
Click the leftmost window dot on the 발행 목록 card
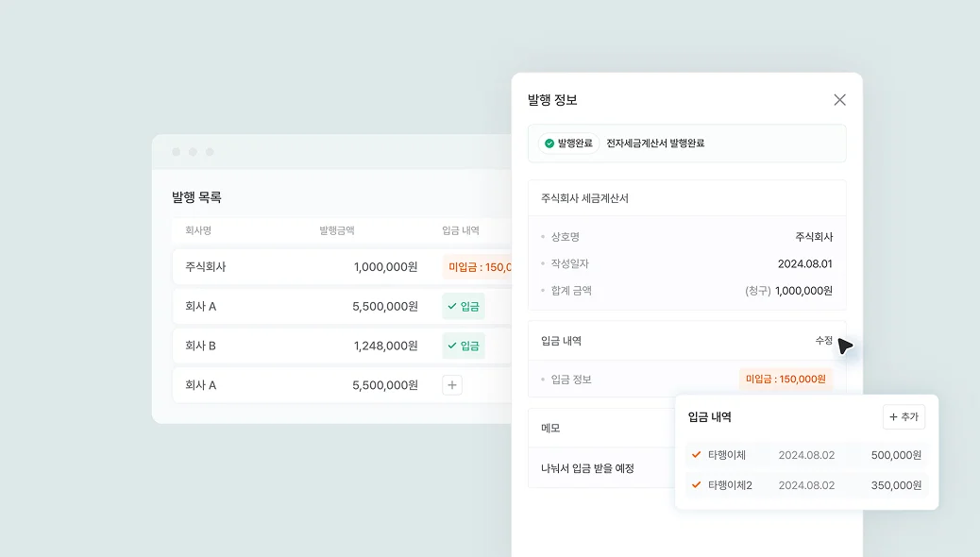(176, 150)
